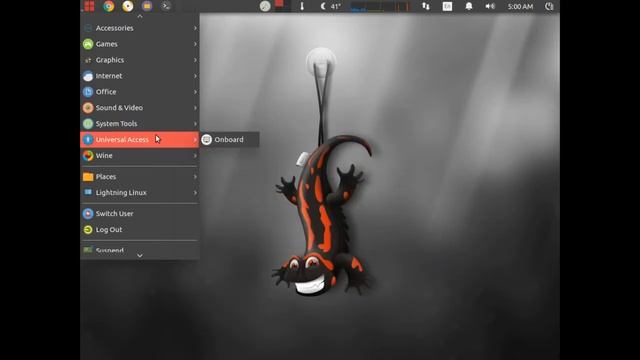This screenshot has width=640, height=360.
Task: Open the Wine category
Action: pyautogui.click(x=140, y=156)
